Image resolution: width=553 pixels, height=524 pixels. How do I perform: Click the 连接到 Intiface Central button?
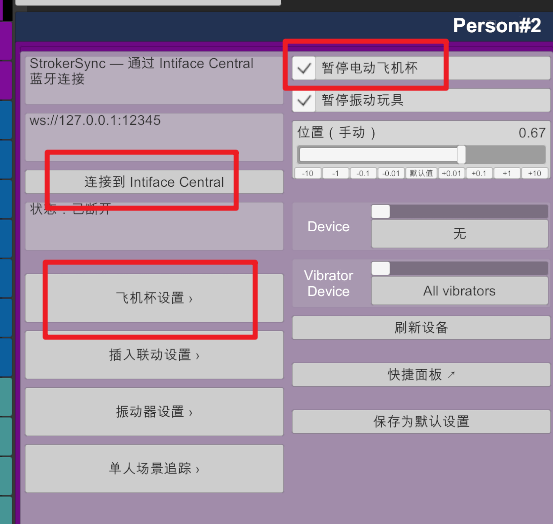(x=154, y=182)
